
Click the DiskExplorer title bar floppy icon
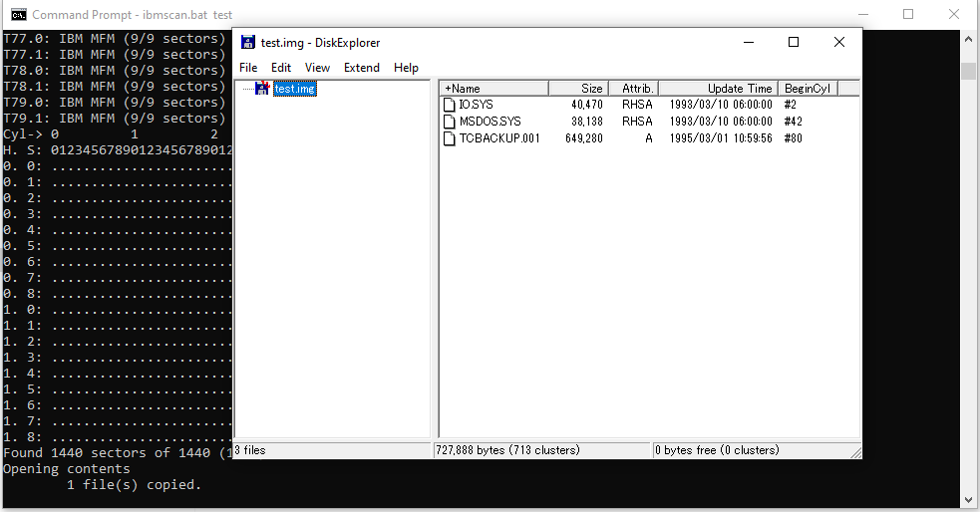(248, 42)
